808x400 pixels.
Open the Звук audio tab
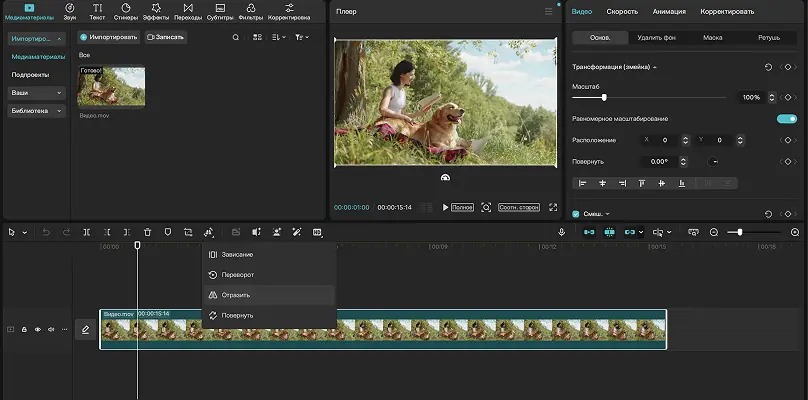[x=70, y=12]
